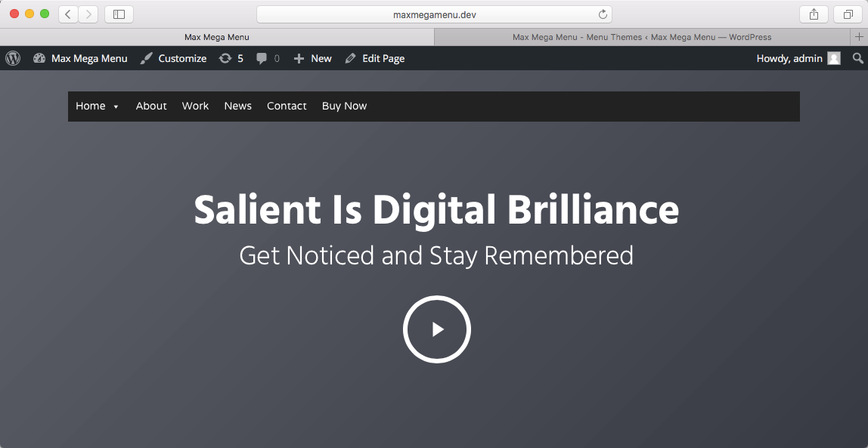Click the admin avatar image
This screenshot has height=448, width=868.
coord(834,58)
